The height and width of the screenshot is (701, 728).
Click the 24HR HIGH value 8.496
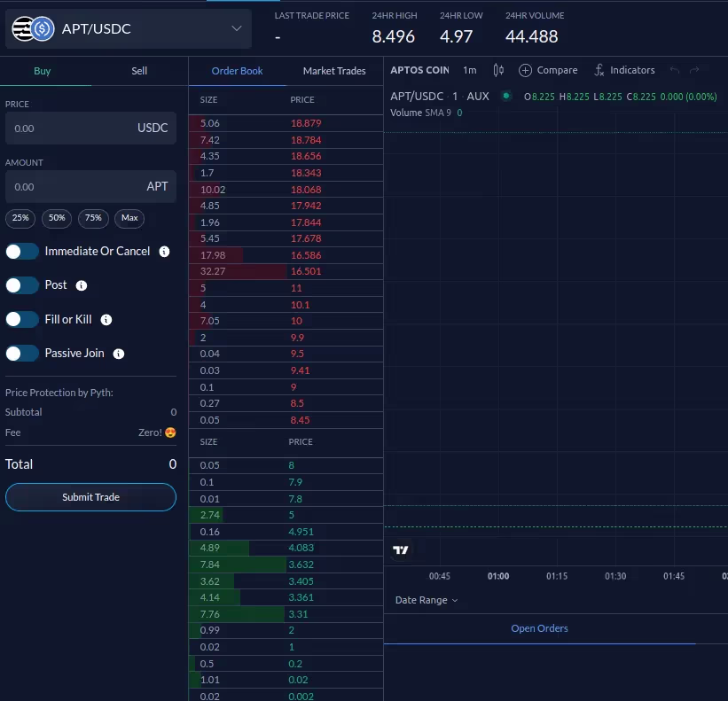(393, 36)
